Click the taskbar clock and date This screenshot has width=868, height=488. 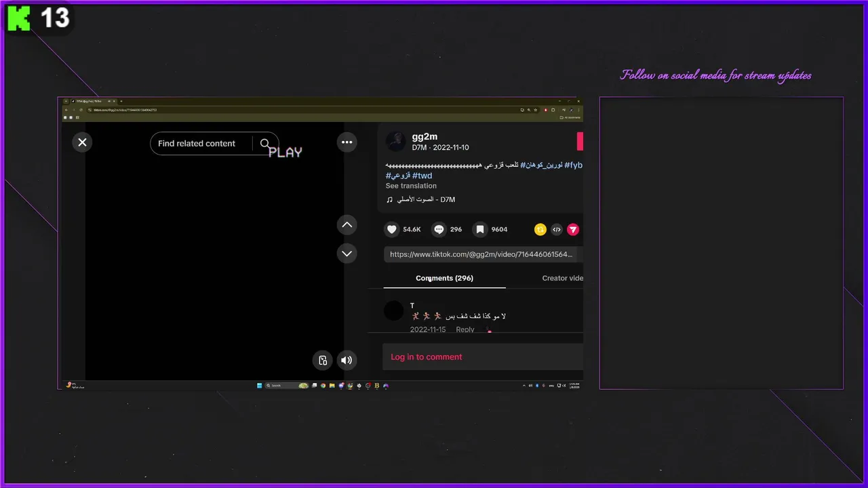point(574,386)
